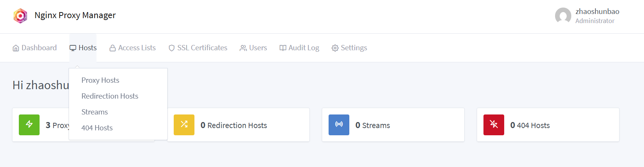
Task: Click the SSL Certificates shield icon
Action: coord(171,48)
